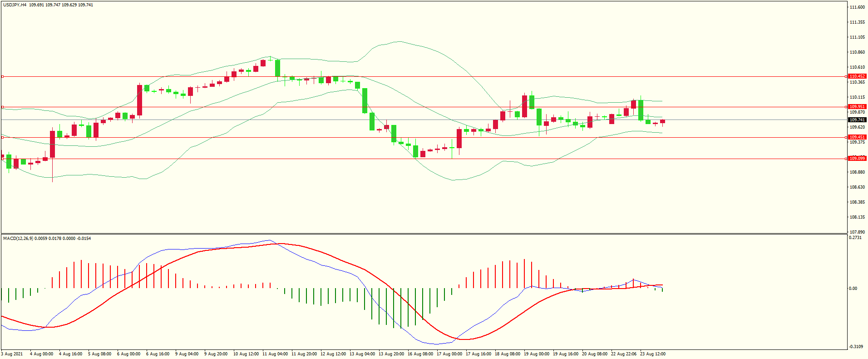Click the 22 Aug 22:06 time label
Screen dimensions: 868x359
pyautogui.click(x=624, y=354)
